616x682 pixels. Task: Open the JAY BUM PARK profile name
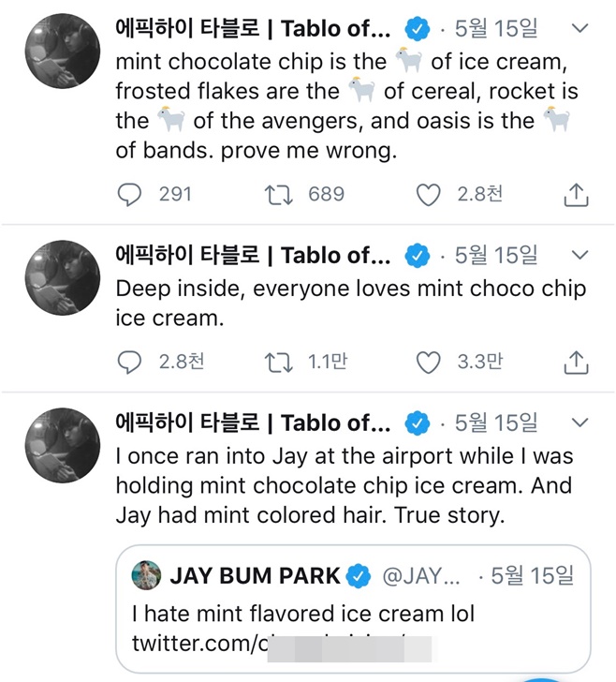[x=255, y=575]
